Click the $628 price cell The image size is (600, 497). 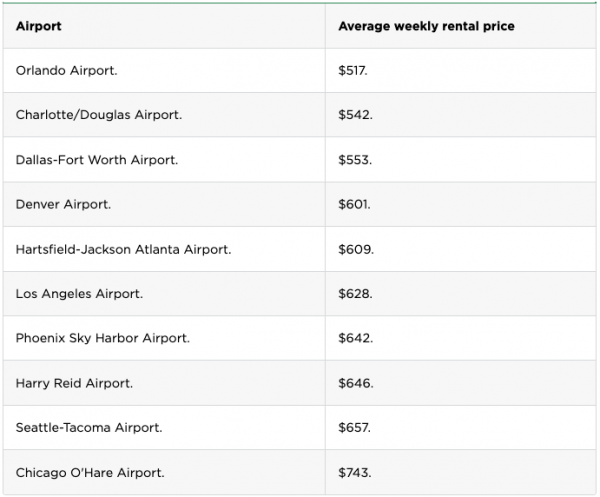(356, 294)
